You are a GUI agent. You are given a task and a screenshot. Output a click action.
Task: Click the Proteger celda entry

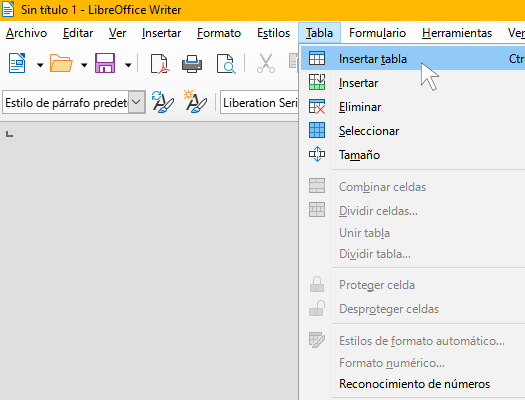point(413,285)
